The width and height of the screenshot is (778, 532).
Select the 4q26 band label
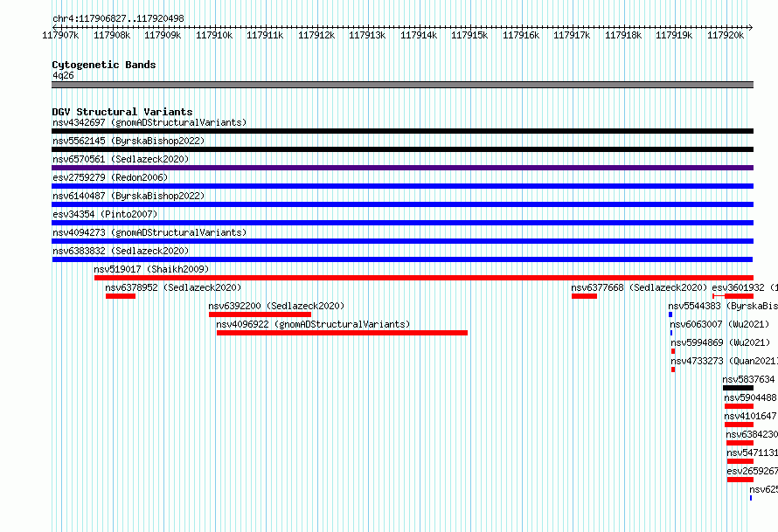click(x=63, y=75)
